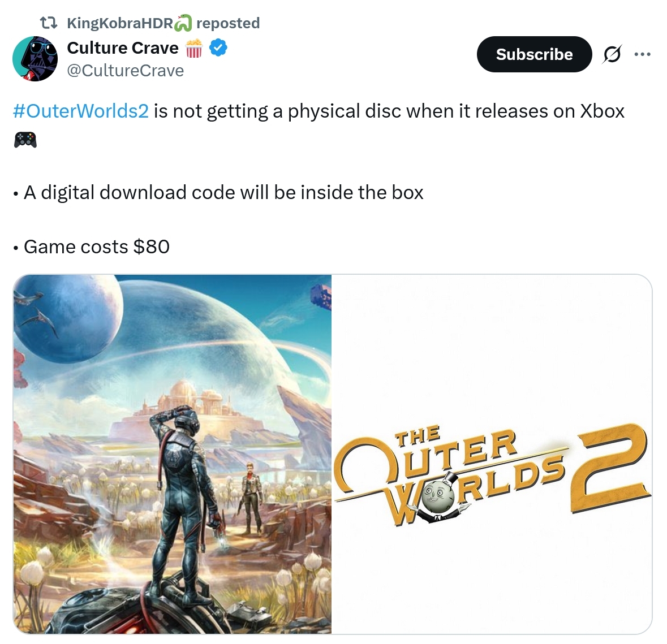The image size is (667, 644).
Task: Open The Outer Worlds 2 logo image
Action: (492, 454)
